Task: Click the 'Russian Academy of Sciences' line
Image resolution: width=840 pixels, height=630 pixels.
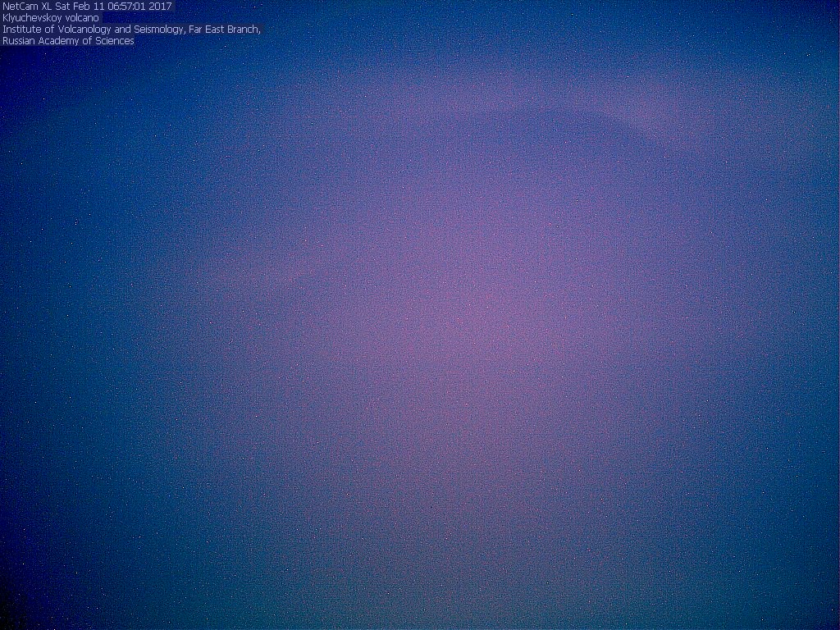Action: coord(69,41)
